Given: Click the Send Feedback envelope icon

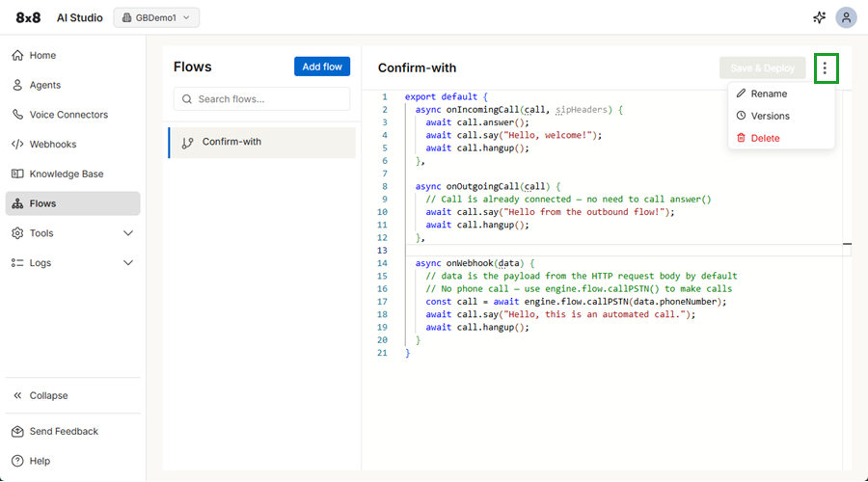Looking at the screenshot, I should 17,431.
